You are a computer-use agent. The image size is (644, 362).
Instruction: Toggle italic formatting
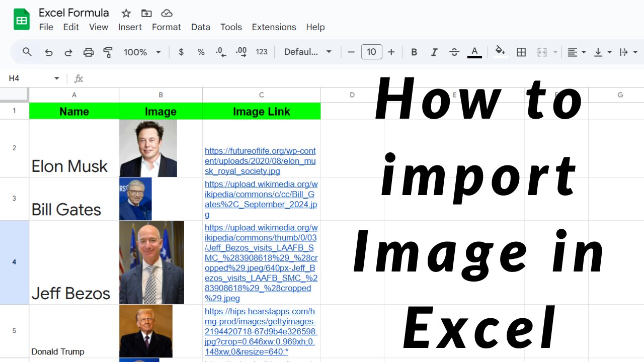(x=434, y=52)
